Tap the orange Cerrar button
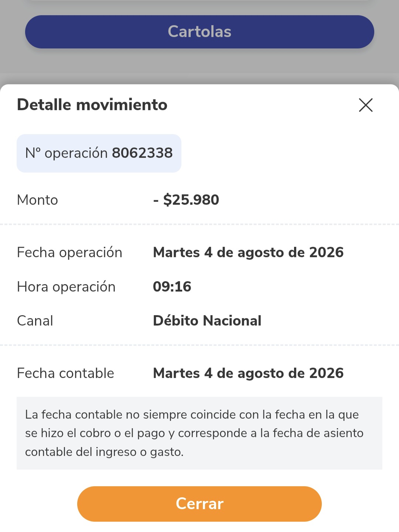This screenshot has width=399, height=532. [199, 504]
